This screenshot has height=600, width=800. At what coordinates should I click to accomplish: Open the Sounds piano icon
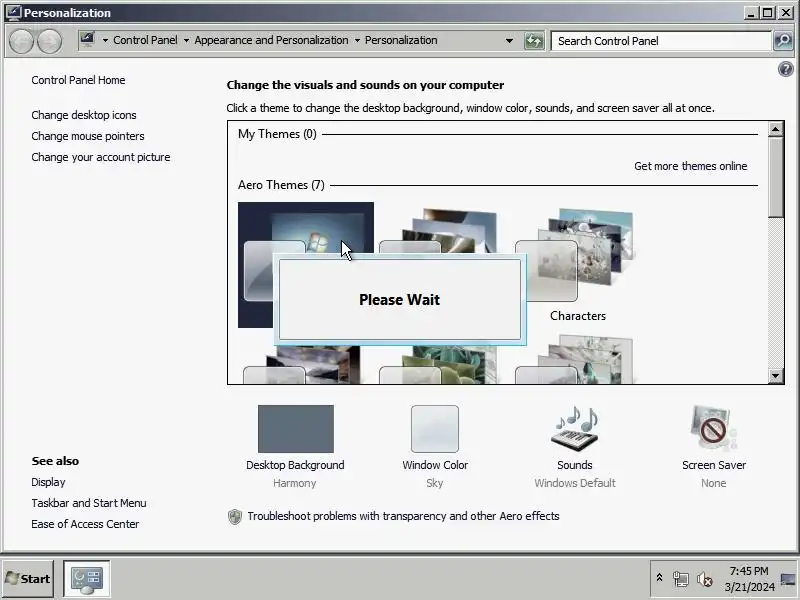pyautogui.click(x=574, y=429)
